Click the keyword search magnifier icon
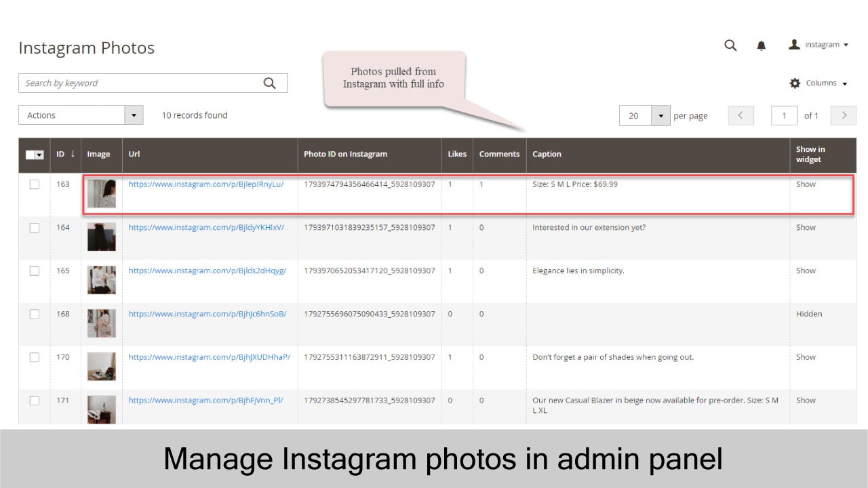The height and width of the screenshot is (488, 868). click(269, 82)
